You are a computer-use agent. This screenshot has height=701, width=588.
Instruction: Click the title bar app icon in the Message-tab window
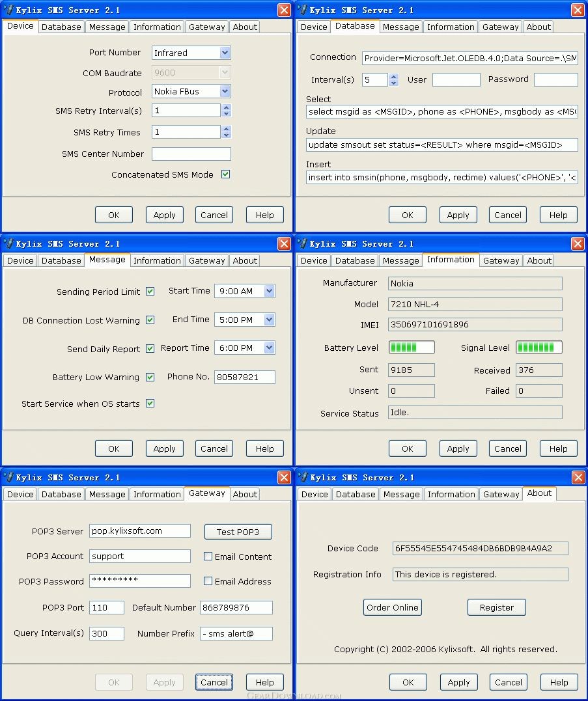8,243
